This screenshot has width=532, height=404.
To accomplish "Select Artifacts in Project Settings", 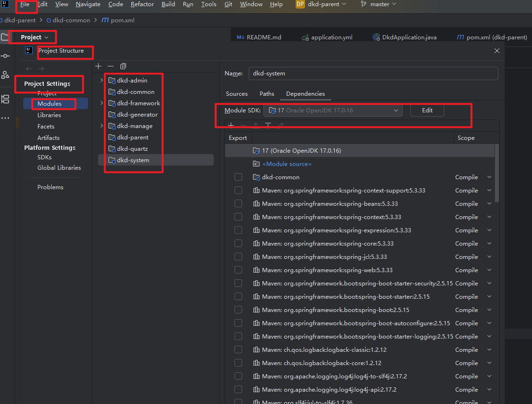I will point(48,138).
